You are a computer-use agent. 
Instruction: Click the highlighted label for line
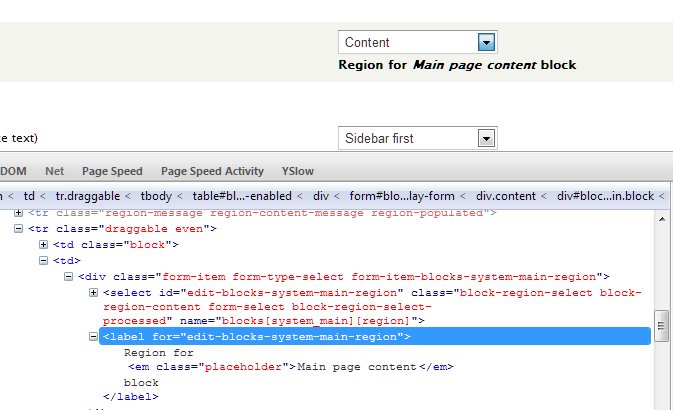(375, 337)
